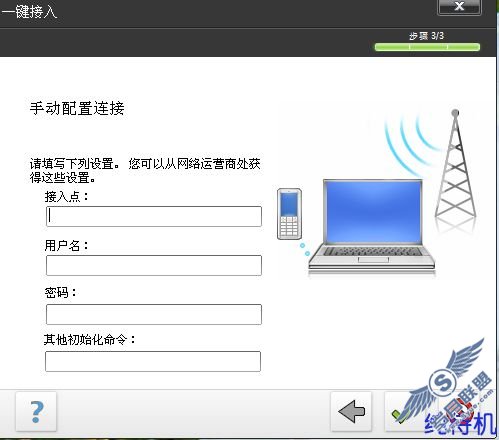Go back with the left arrow button
The height and width of the screenshot is (440, 499).
[x=351, y=411]
